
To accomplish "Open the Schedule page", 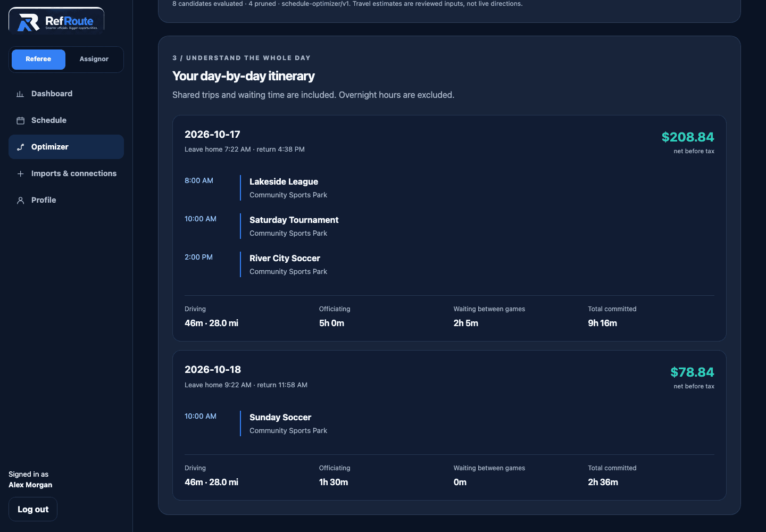I will point(66,120).
